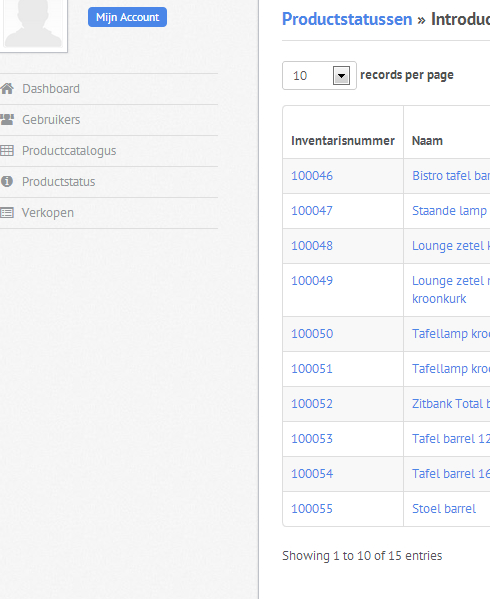Open inventory number 100048

click(x=312, y=246)
